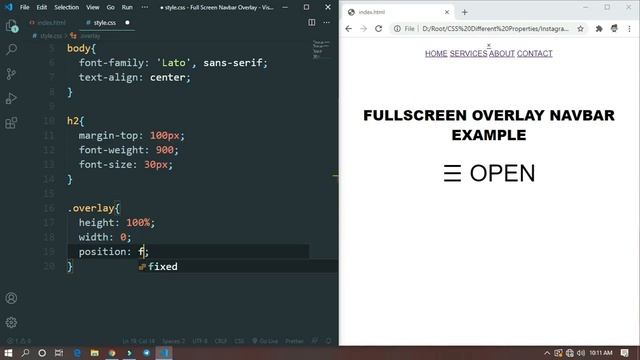Open the View menu in VS Code
The width and height of the screenshot is (640, 360).
point(93,7)
